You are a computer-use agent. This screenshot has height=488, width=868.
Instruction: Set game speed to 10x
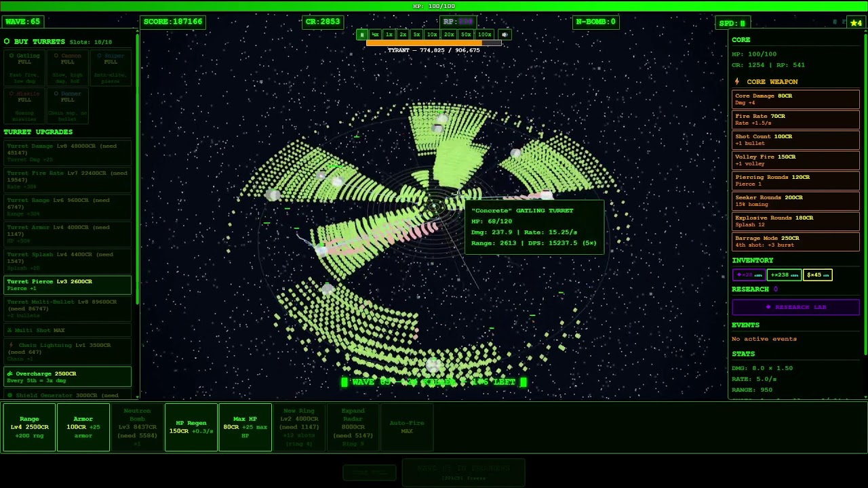click(x=432, y=35)
